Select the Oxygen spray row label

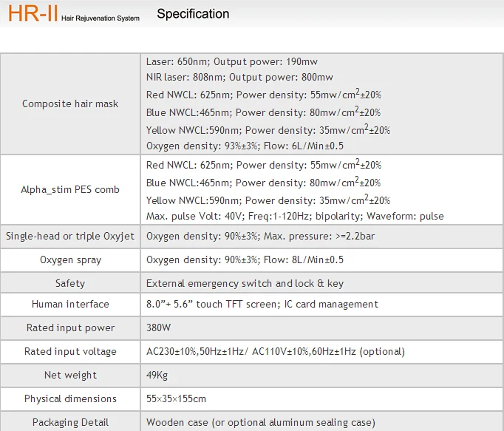tap(70, 259)
